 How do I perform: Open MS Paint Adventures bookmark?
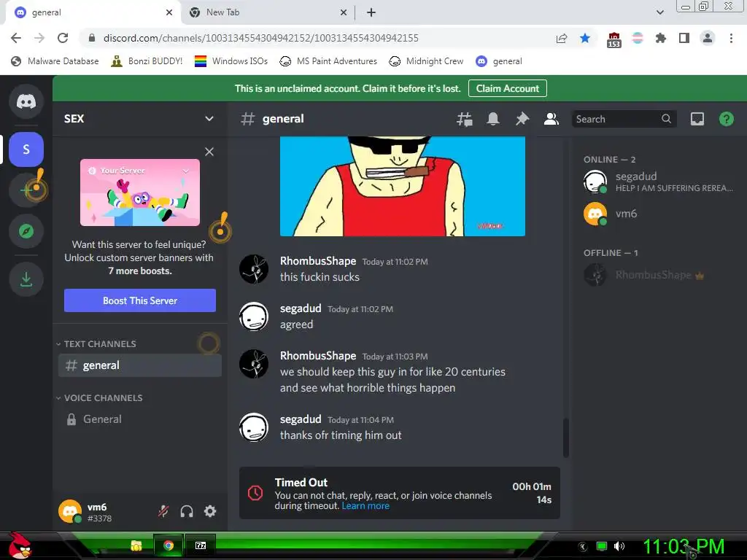tap(328, 61)
